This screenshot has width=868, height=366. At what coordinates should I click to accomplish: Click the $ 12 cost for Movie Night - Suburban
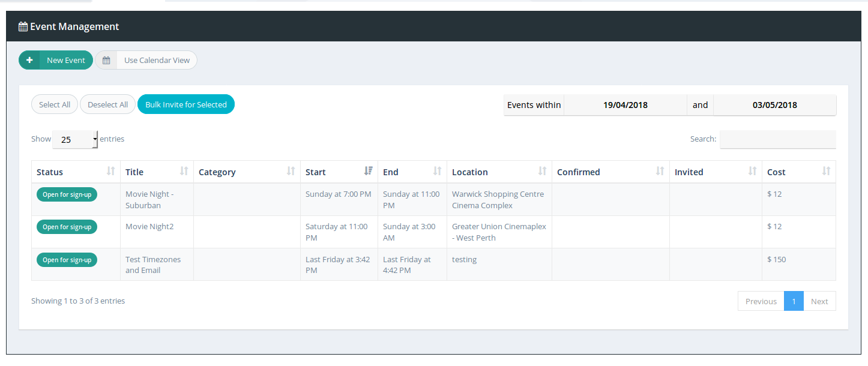click(x=774, y=194)
